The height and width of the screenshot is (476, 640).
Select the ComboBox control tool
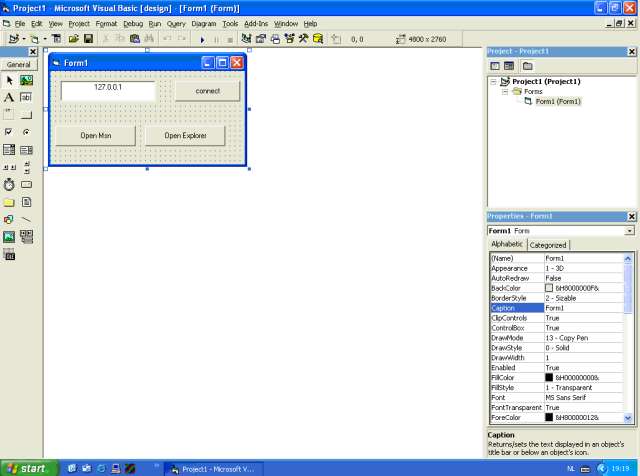click(9, 150)
